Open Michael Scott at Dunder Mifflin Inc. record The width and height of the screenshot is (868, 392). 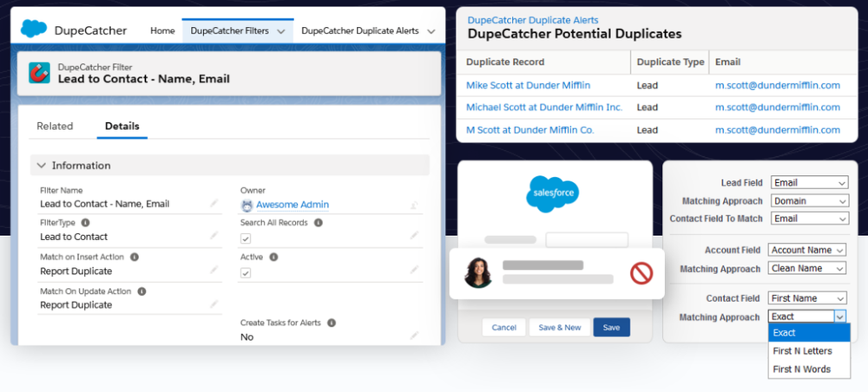(x=544, y=108)
